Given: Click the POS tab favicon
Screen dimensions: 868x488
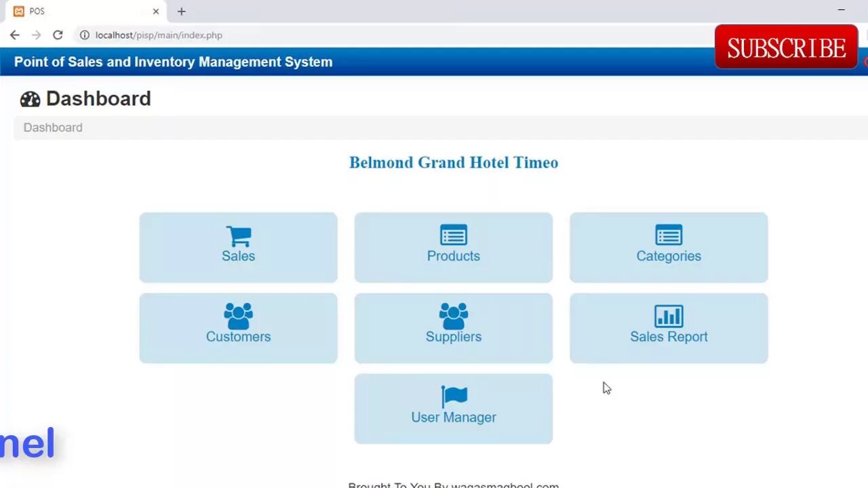Looking at the screenshot, I should click(x=19, y=12).
